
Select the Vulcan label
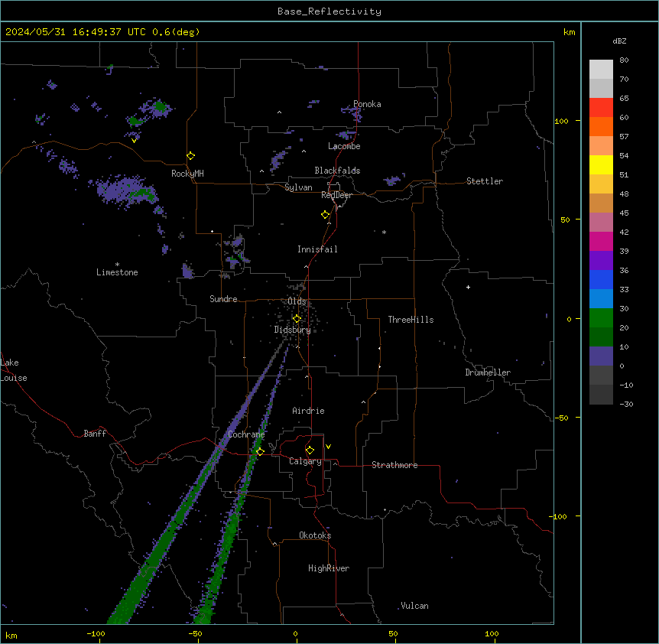coord(414,606)
